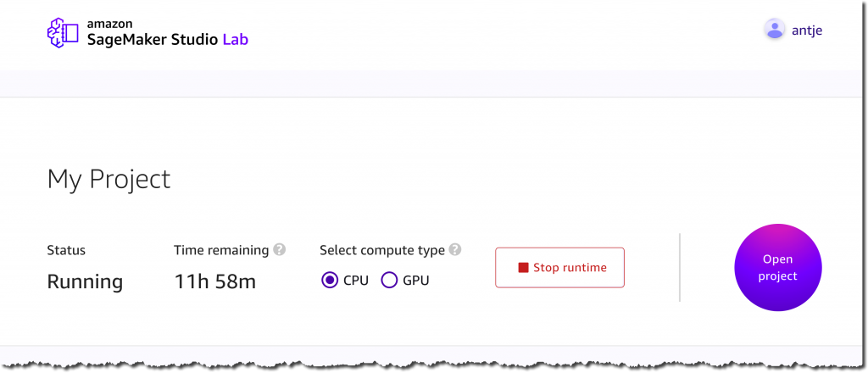Click the My Project heading

point(108,180)
